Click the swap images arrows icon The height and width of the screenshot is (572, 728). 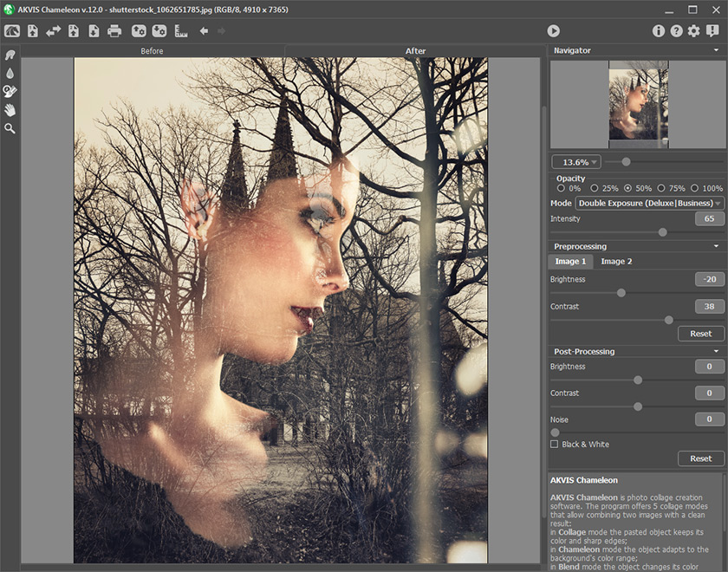coord(54,31)
